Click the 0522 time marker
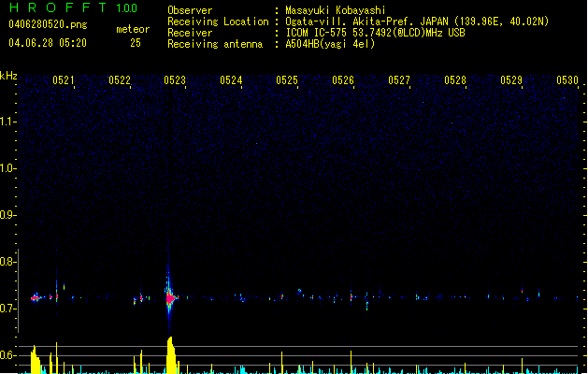Viewport: 588px width, 374px height. tap(120, 80)
